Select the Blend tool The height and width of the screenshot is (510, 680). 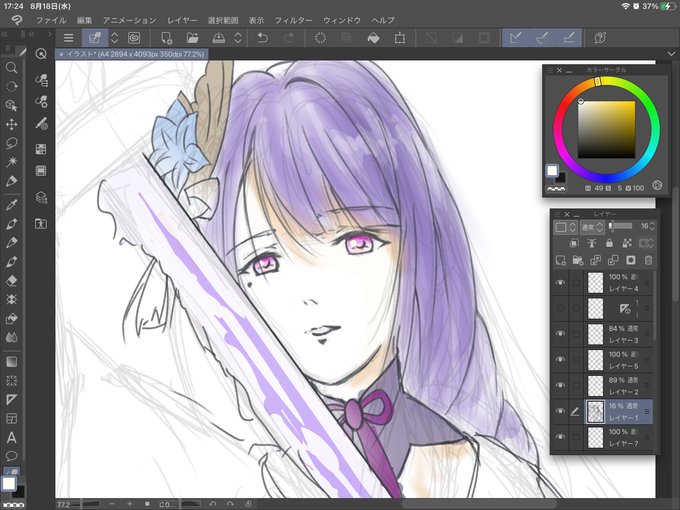(x=11, y=337)
